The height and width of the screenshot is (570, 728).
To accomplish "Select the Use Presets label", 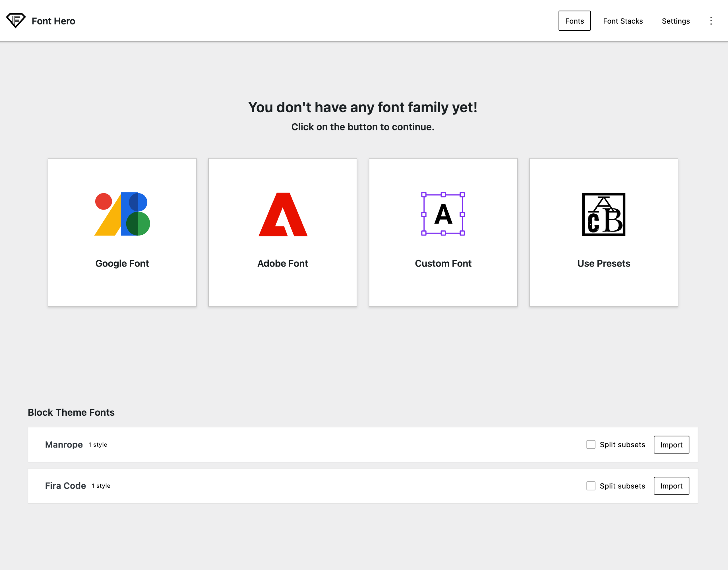I will click(604, 263).
